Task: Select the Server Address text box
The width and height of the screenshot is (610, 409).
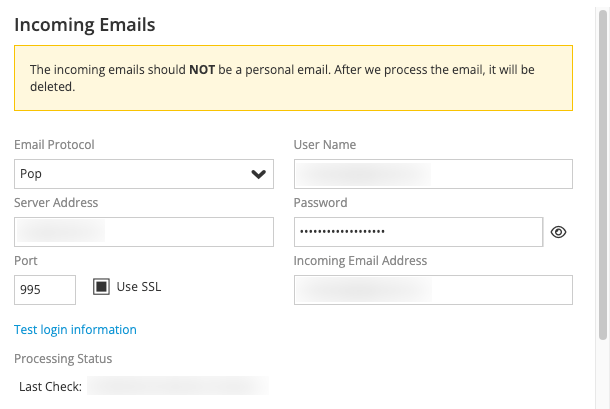Action: click(144, 232)
